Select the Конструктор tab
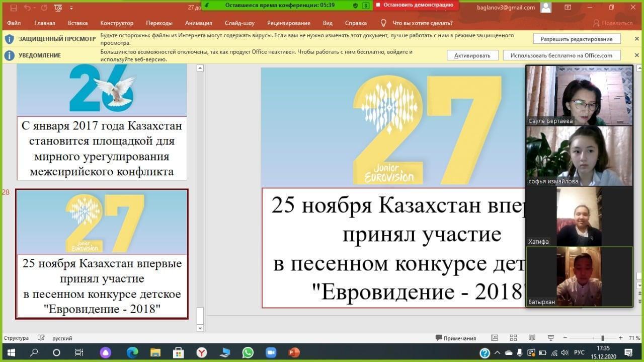 coord(117,23)
